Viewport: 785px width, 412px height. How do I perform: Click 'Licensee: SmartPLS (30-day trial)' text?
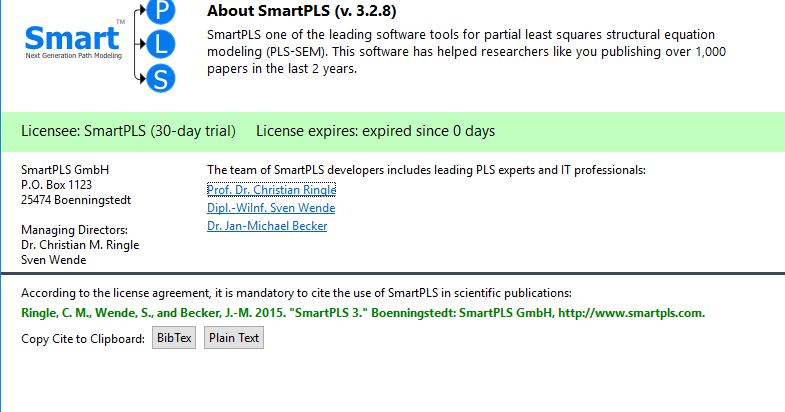(128, 131)
